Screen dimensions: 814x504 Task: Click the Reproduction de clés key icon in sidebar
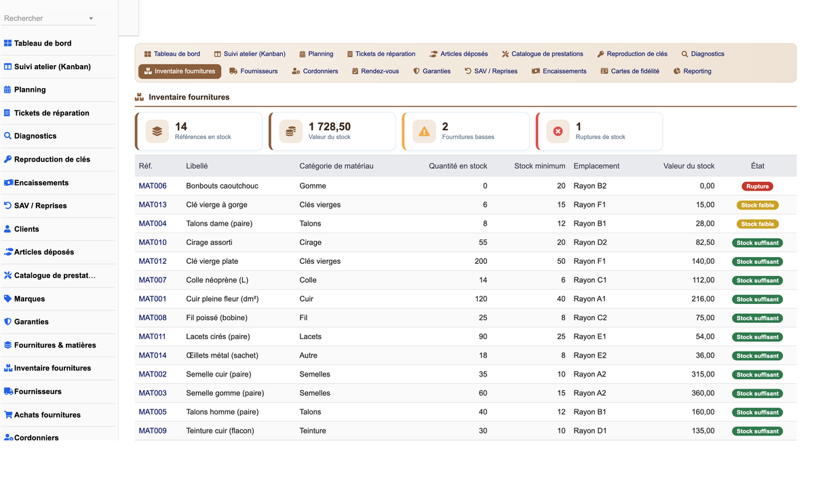(x=8, y=159)
